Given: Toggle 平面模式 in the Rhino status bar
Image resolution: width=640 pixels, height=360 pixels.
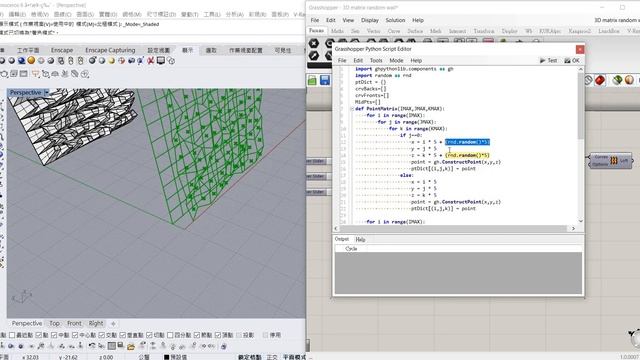Looking at the screenshot, I should point(294,357).
